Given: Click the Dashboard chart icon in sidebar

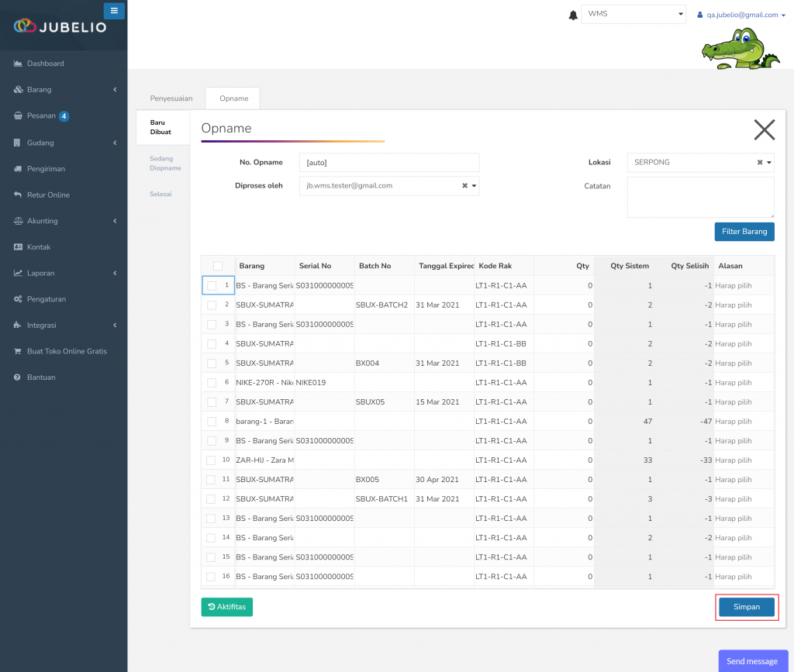Looking at the screenshot, I should click(x=18, y=64).
